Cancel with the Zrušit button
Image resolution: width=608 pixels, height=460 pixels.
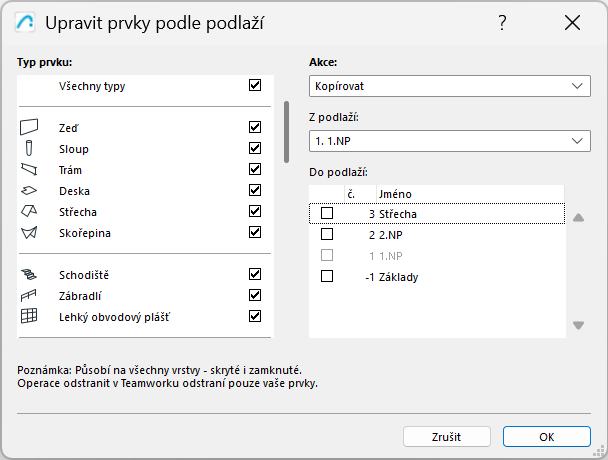[x=447, y=437]
